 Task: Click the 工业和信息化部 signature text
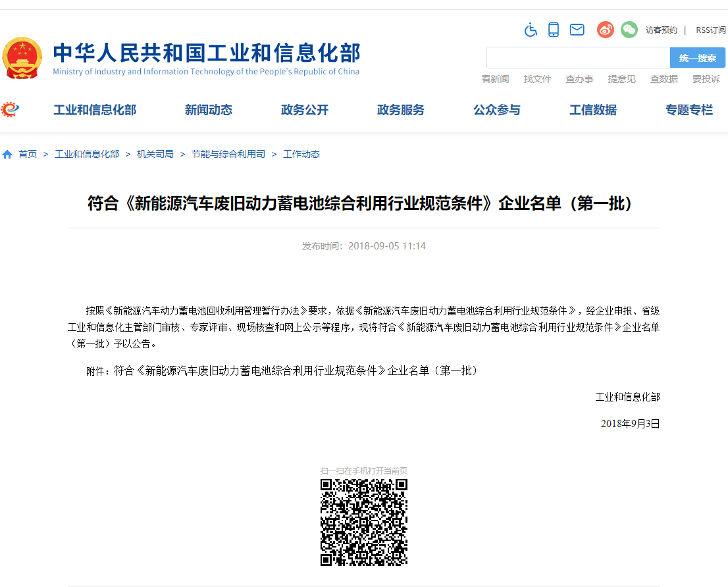pyautogui.click(x=628, y=397)
